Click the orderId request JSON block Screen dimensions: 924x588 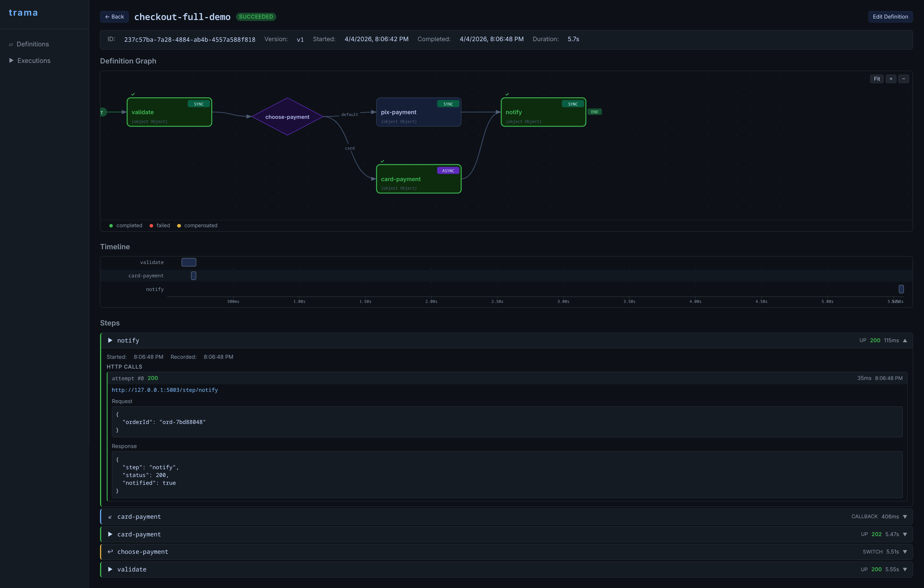pos(507,422)
